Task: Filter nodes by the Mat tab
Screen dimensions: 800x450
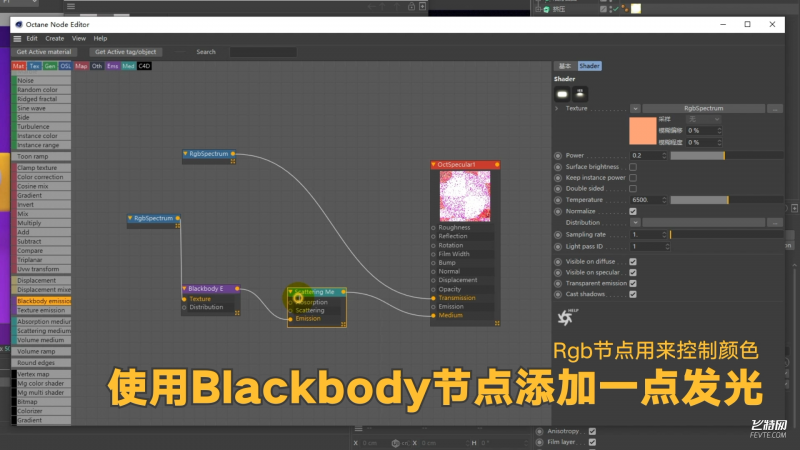Action: [18, 66]
